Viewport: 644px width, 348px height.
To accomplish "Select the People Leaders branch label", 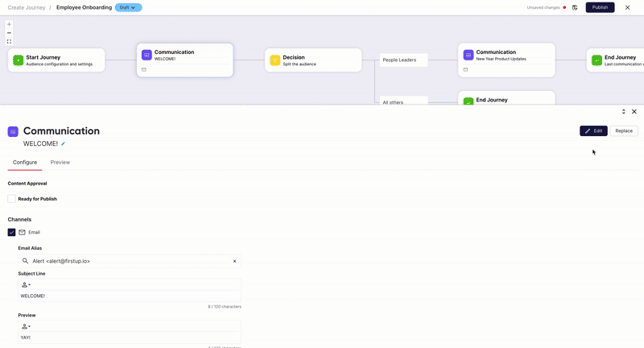I will tap(404, 60).
